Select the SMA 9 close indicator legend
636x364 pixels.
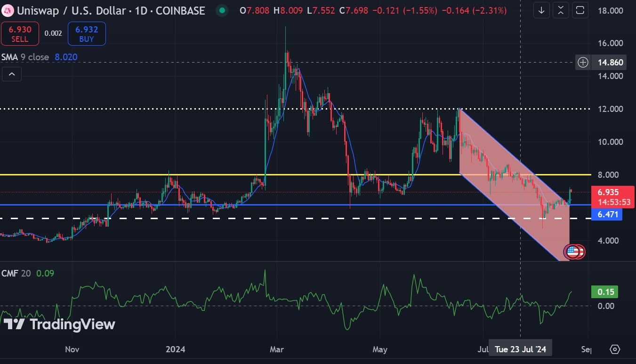[x=25, y=57]
